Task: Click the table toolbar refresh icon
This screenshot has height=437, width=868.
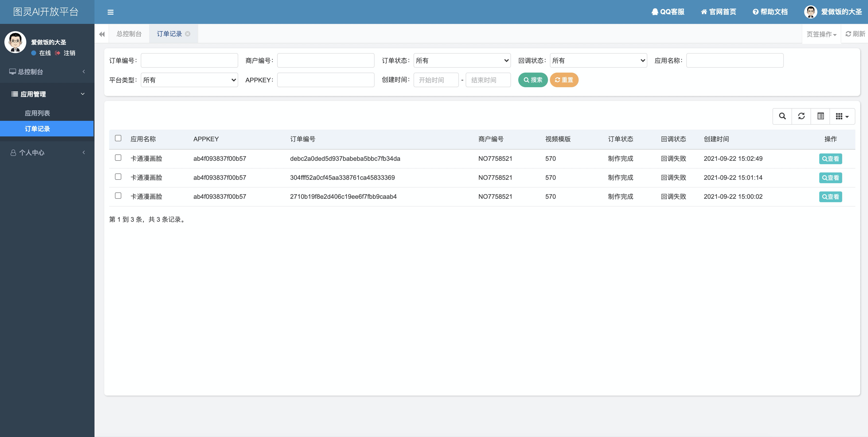Action: point(801,116)
